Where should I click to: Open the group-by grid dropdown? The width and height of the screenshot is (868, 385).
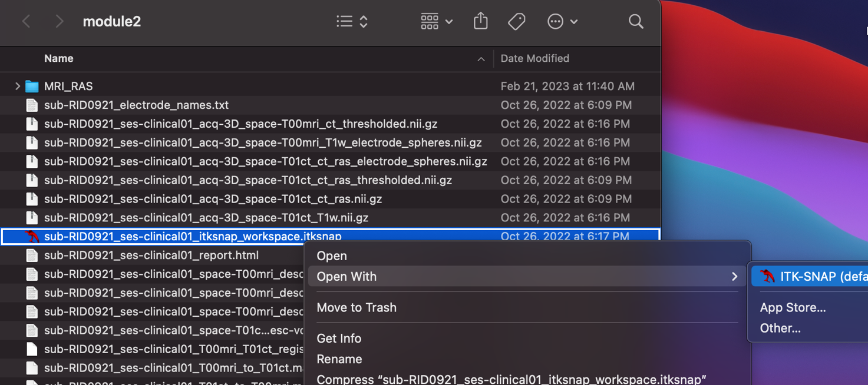tap(437, 22)
